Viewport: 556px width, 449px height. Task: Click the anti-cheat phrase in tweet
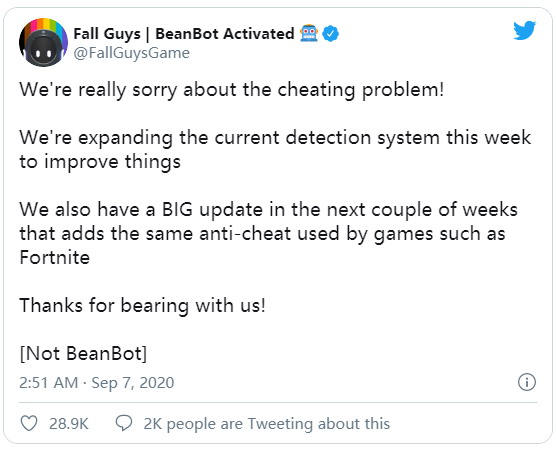click(245, 233)
